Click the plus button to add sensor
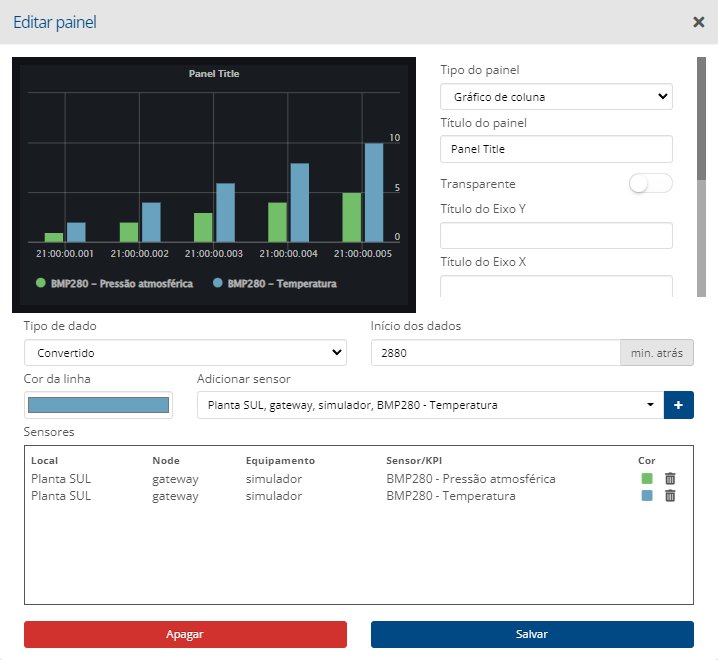 click(679, 405)
